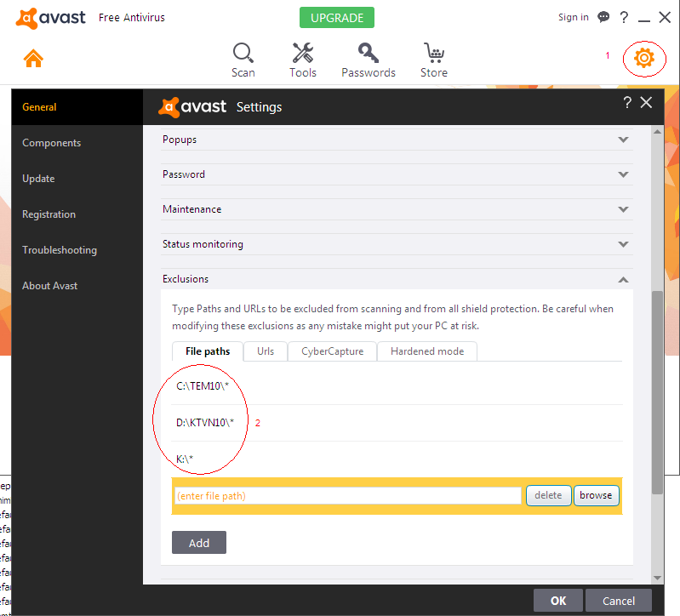Image resolution: width=680 pixels, height=616 pixels.
Task: Click the Popups section header
Action: pyautogui.click(x=397, y=140)
